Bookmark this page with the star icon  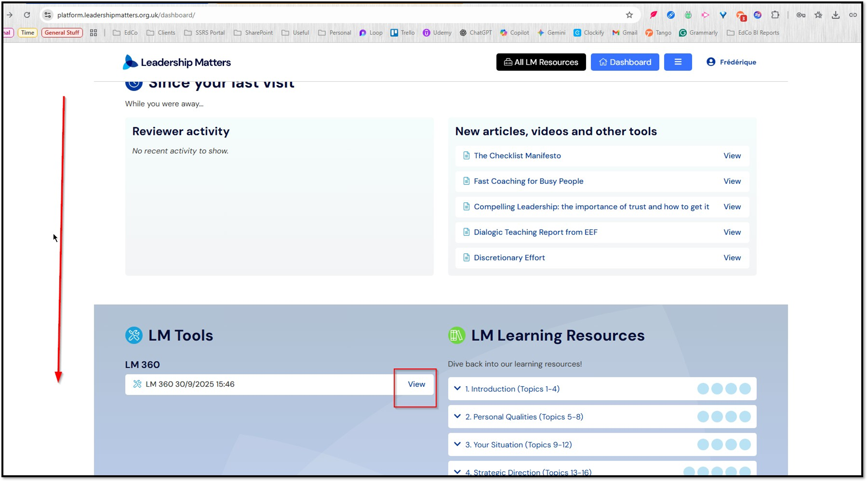coord(629,15)
